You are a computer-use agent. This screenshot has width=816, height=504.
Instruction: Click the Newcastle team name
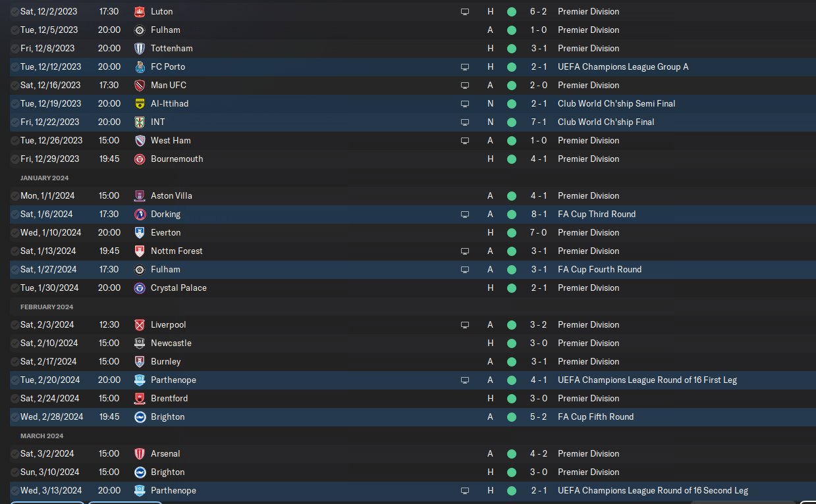[171, 343]
